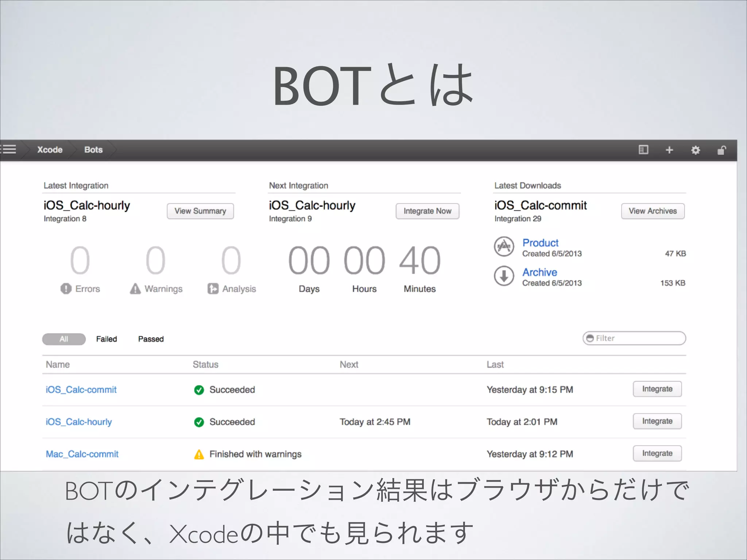The image size is (747, 560).
Task: Click 'Today at 2:01 PM' last time
Action: click(x=522, y=422)
